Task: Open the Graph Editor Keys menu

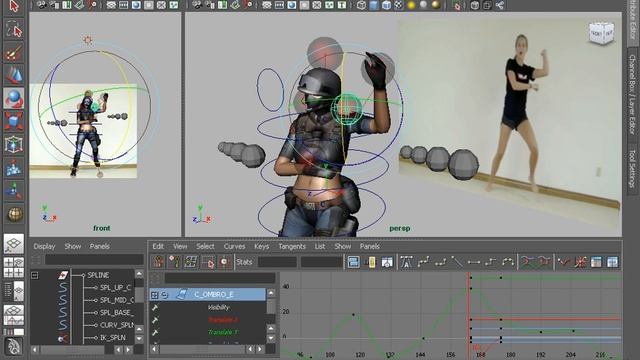Action: pos(261,246)
